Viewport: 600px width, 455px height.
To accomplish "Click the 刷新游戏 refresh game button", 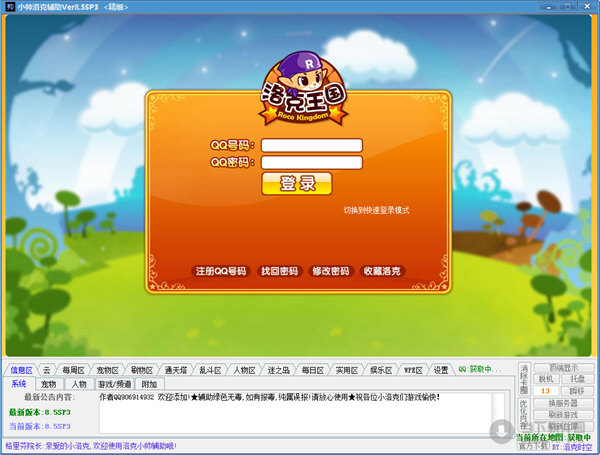I will pos(563,414).
